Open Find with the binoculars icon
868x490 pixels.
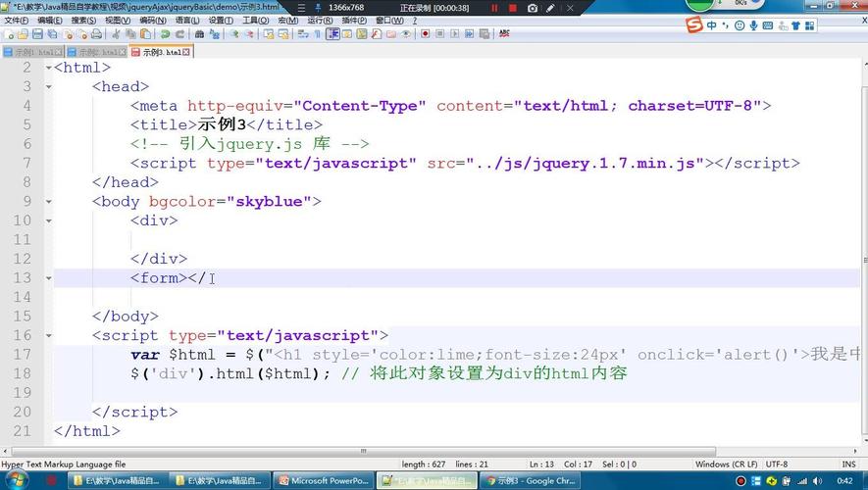pyautogui.click(x=199, y=34)
